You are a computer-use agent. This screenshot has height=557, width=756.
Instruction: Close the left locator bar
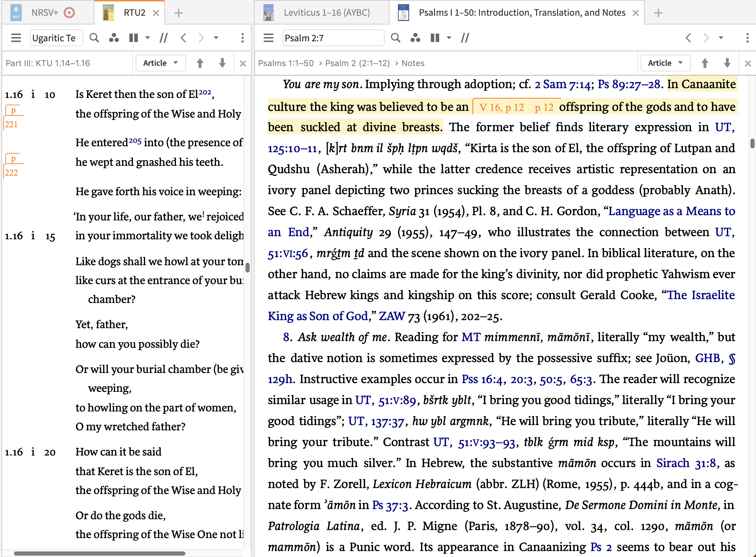pyautogui.click(x=243, y=63)
